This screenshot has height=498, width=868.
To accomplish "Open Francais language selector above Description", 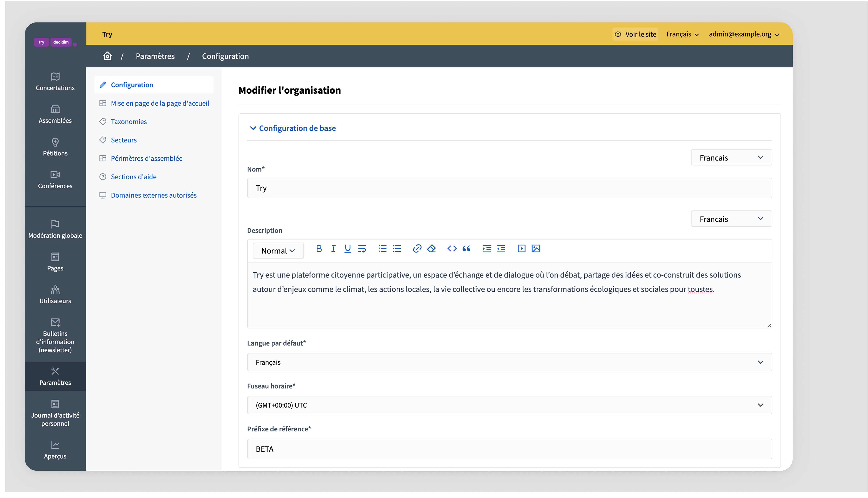I will [x=731, y=219].
